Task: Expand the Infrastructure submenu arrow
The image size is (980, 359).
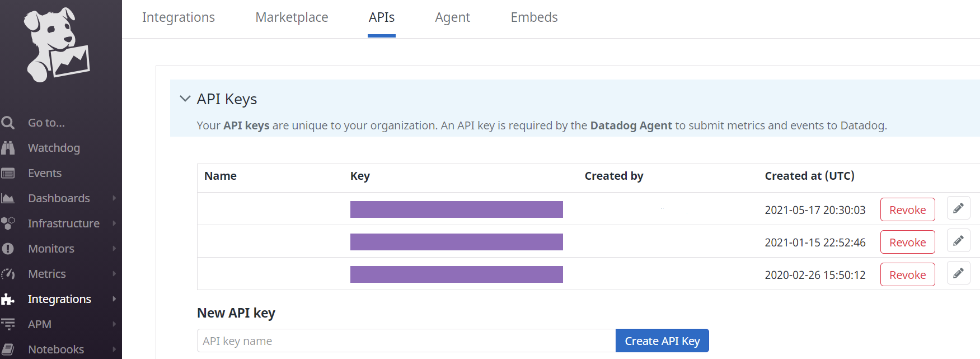Action: [x=114, y=223]
